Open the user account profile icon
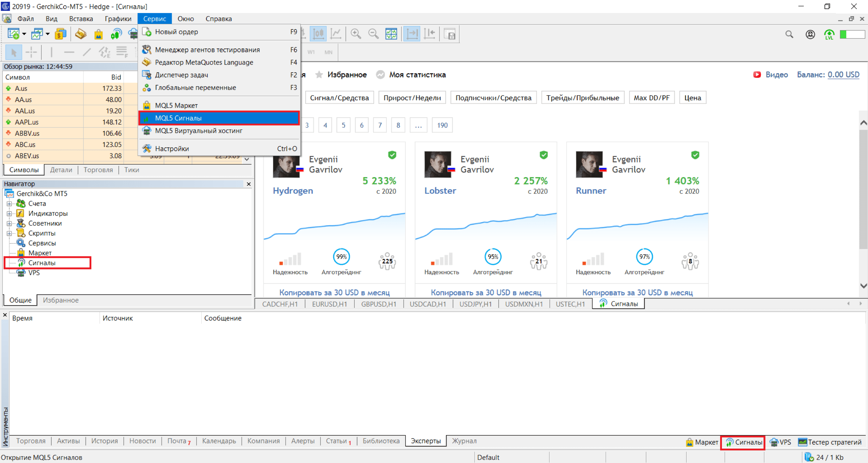The height and width of the screenshot is (463, 868). tap(810, 34)
